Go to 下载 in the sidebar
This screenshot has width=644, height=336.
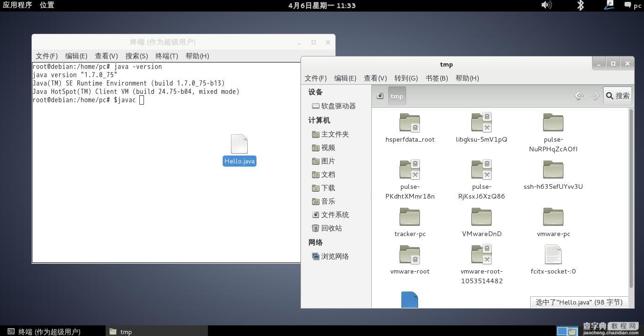click(x=324, y=188)
